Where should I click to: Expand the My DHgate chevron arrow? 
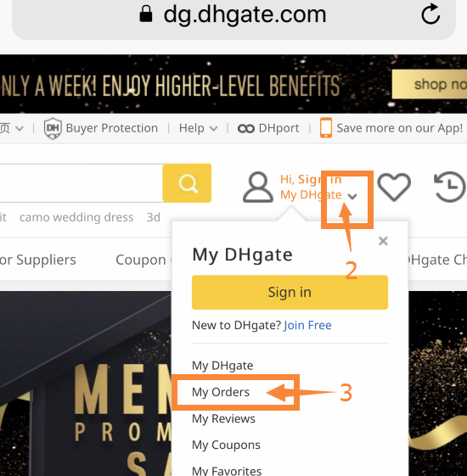pos(352,196)
